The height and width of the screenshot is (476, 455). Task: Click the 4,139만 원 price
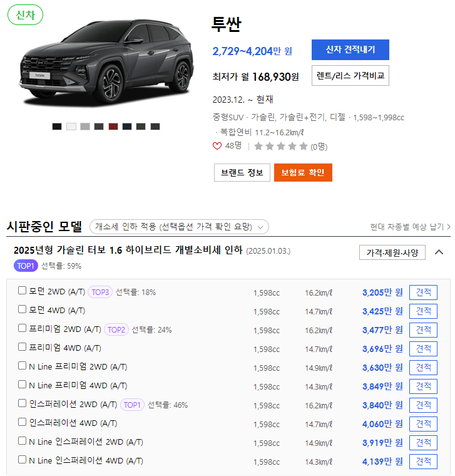382,462
